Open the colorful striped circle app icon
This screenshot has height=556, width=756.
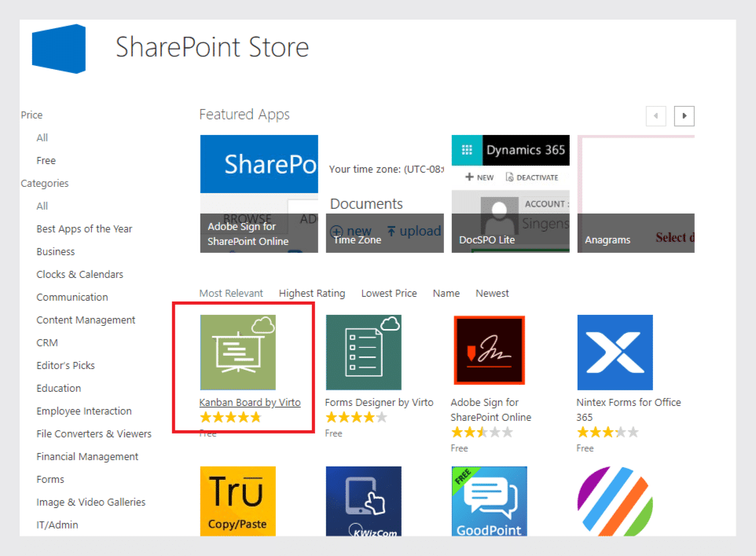[615, 501]
